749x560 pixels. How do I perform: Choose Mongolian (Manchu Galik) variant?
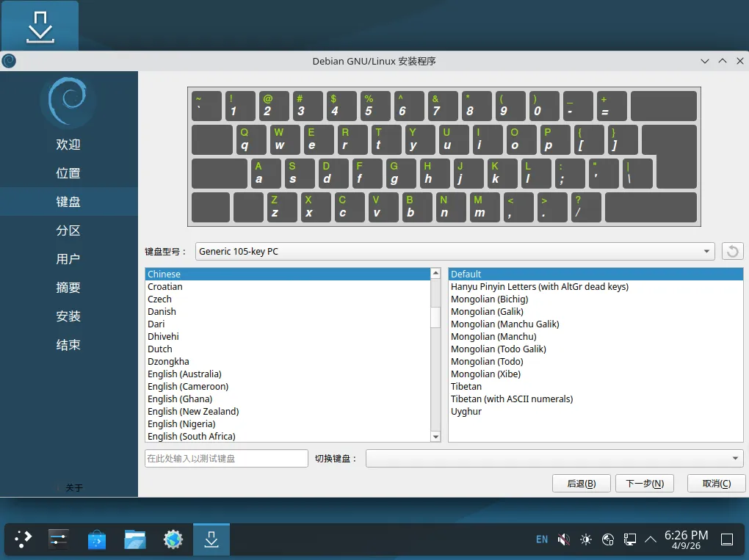(x=596, y=324)
